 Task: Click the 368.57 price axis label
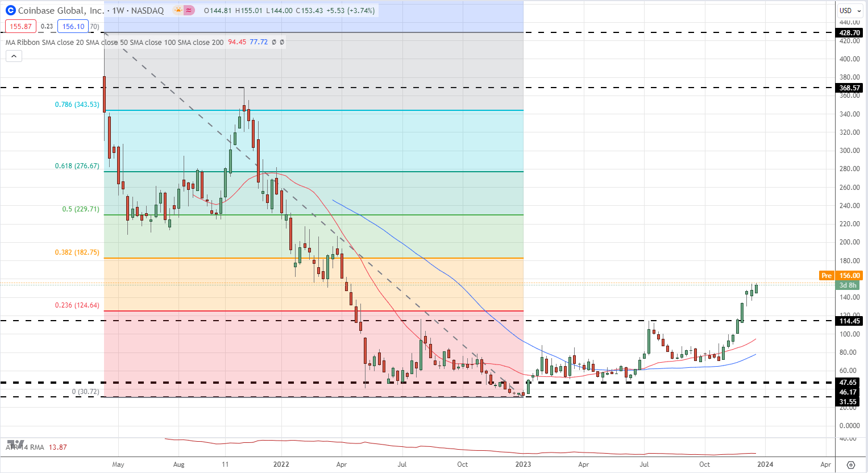[x=850, y=88]
